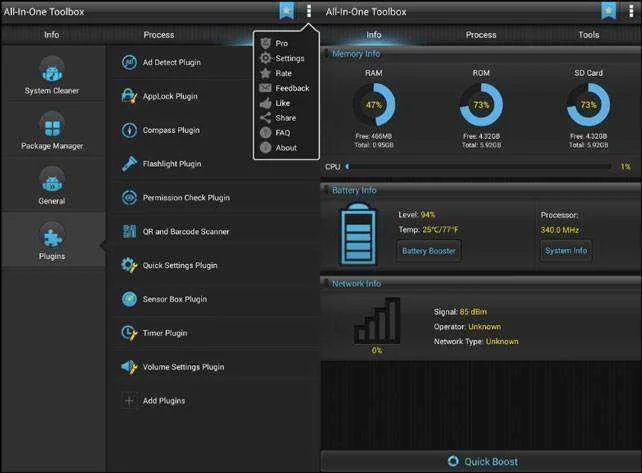Screen dimensions: 642x473
Task: Open the right window three-dot overflow menu
Action: 631,11
